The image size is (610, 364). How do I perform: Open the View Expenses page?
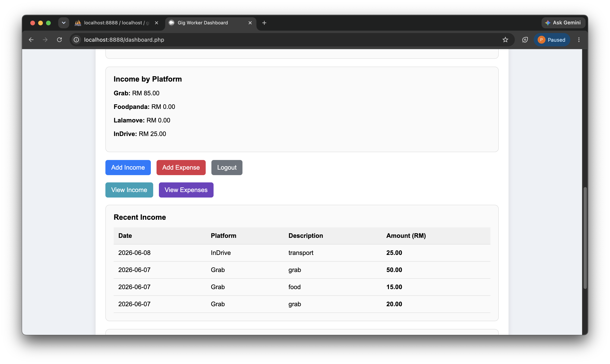(x=186, y=190)
